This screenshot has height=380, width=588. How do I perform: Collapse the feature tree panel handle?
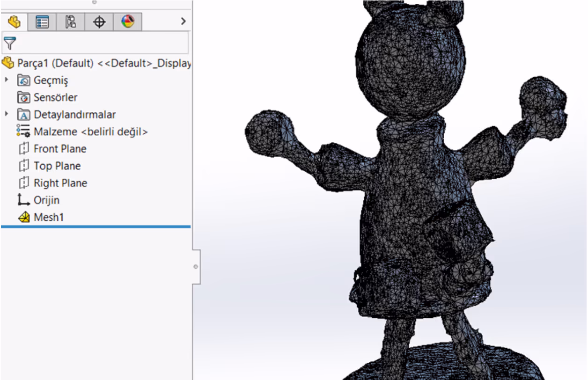[196, 267]
